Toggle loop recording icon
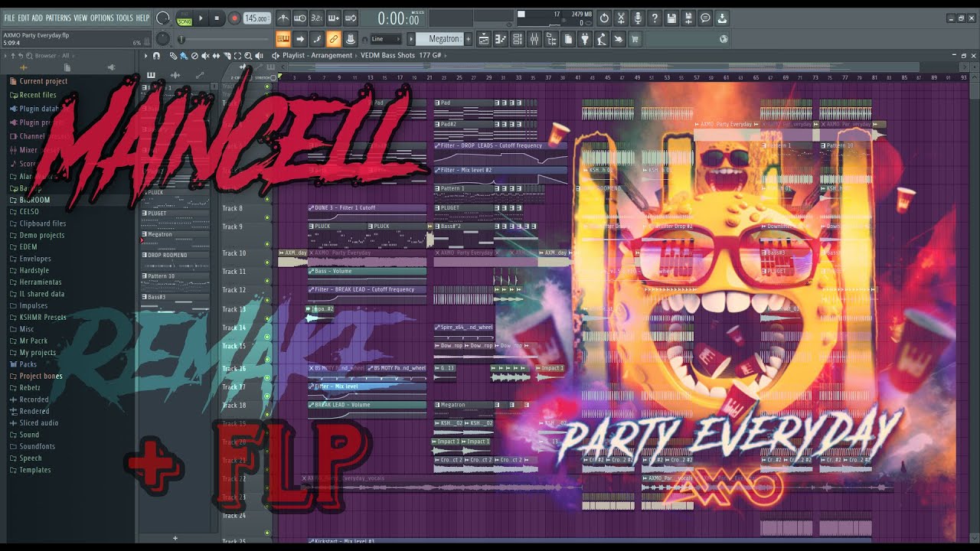The image size is (980, 551). [350, 18]
